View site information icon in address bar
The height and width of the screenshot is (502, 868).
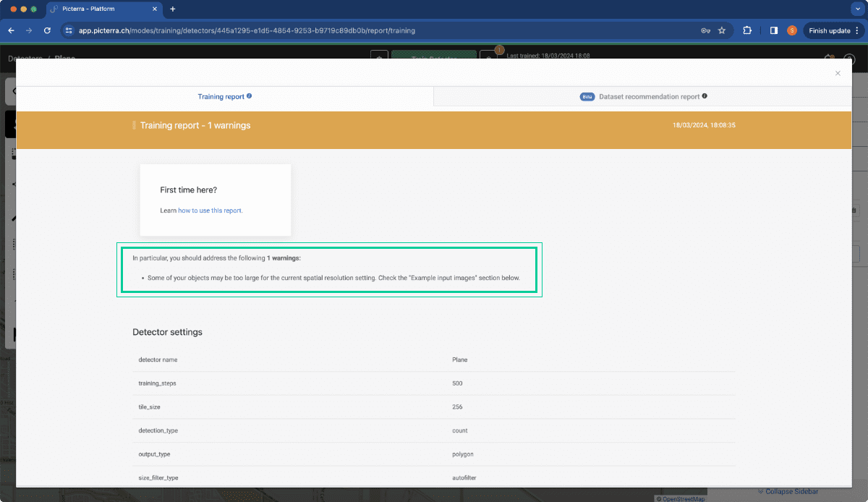tap(69, 30)
